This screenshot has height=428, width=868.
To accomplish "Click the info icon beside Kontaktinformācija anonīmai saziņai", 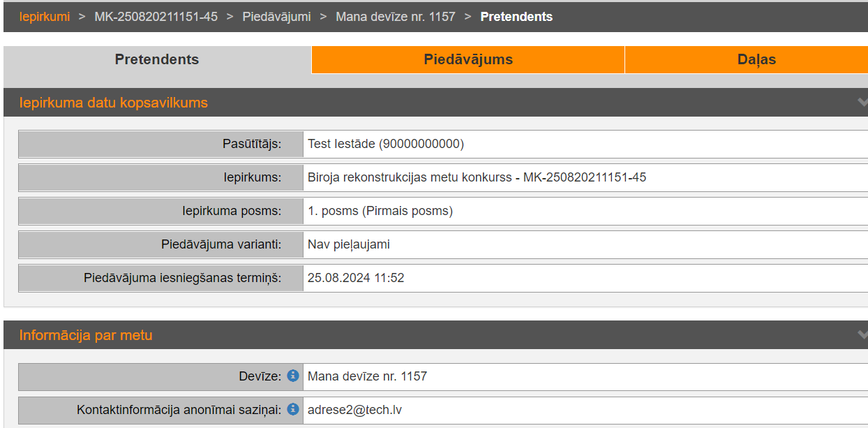I will pyautogui.click(x=293, y=409).
